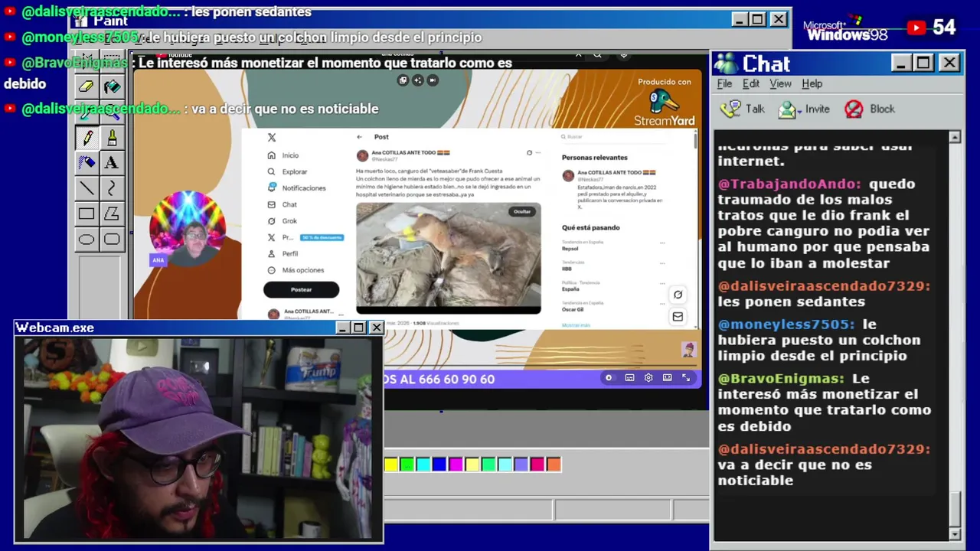Click the @TrabajandoAndo username in chat
Viewport: 980px width, 551px height.
[x=789, y=184]
